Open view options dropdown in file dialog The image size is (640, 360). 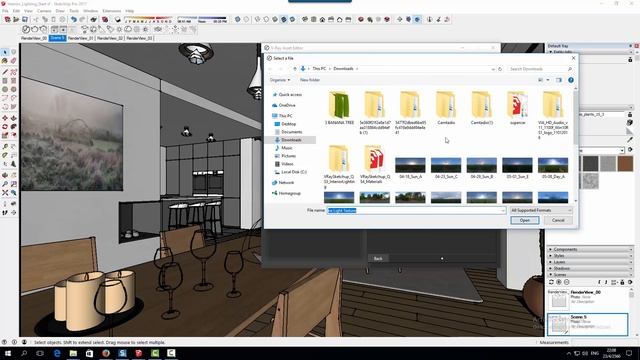coord(548,80)
